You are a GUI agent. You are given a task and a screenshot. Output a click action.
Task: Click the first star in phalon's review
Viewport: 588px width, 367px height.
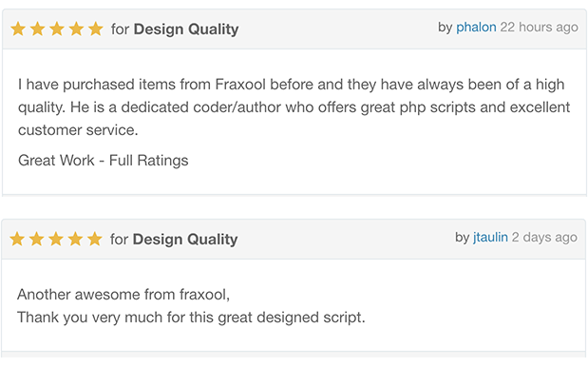point(18,29)
